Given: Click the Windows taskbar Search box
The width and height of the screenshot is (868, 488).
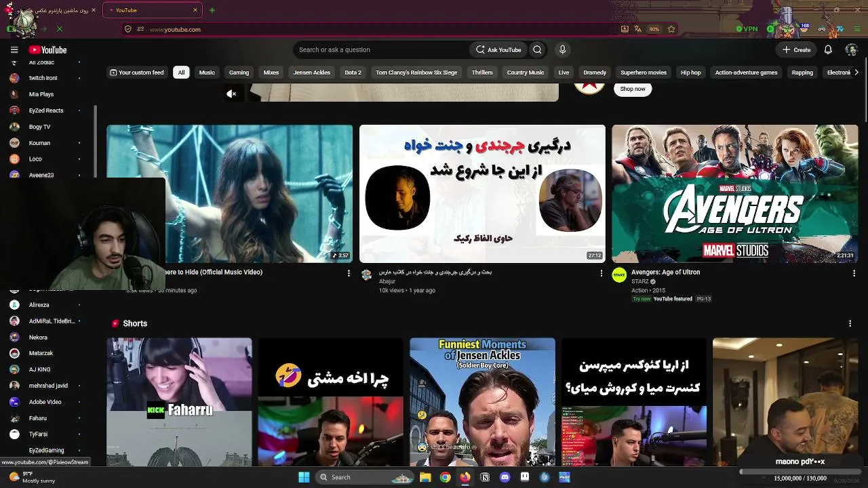Looking at the screenshot, I should [365, 477].
